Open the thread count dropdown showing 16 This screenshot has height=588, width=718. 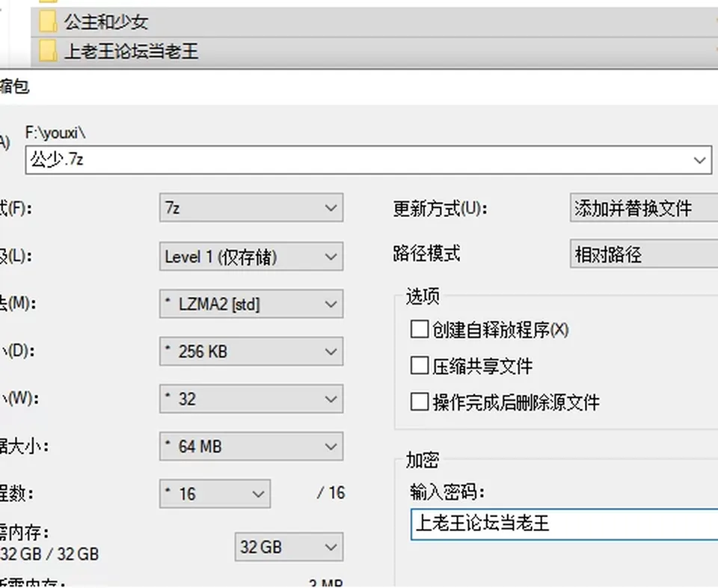[215, 494]
